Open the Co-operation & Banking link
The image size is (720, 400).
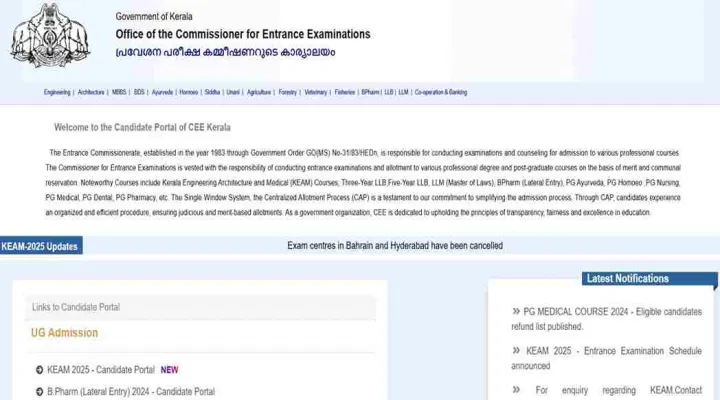pyautogui.click(x=441, y=92)
